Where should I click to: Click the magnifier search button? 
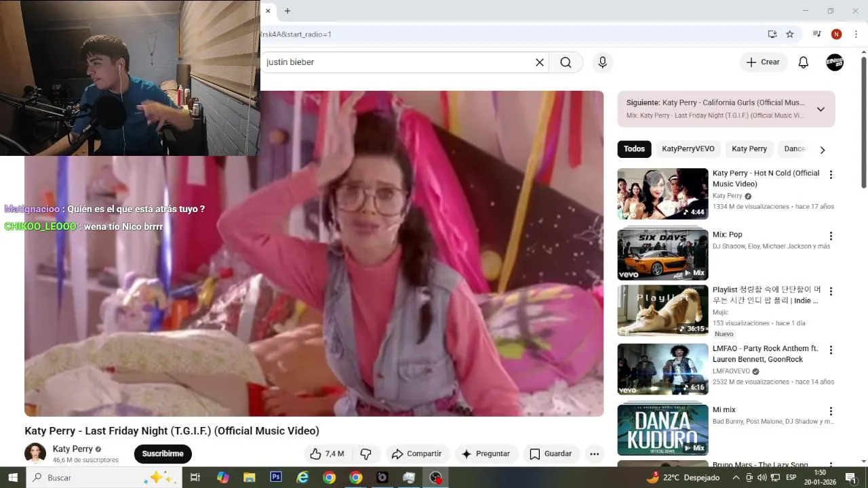coord(566,62)
